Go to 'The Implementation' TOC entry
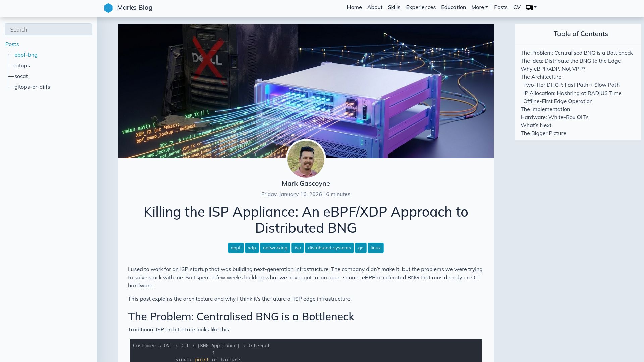 pos(545,109)
